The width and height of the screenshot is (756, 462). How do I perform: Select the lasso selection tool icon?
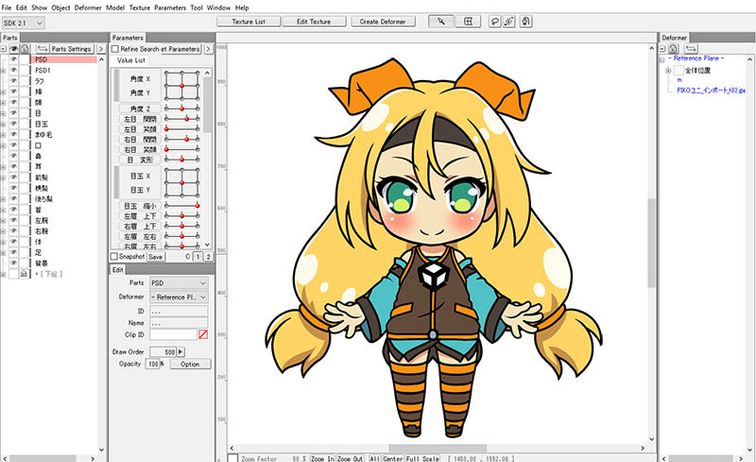tap(492, 21)
